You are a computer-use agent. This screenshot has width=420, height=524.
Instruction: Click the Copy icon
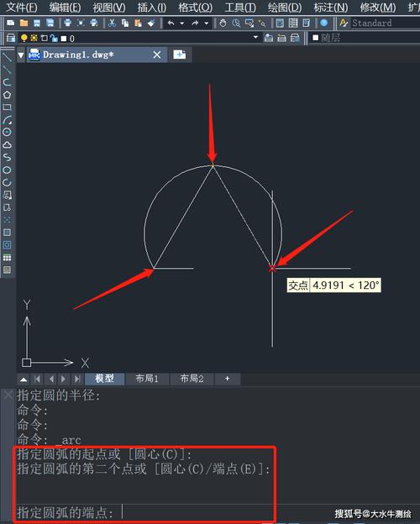(x=125, y=23)
